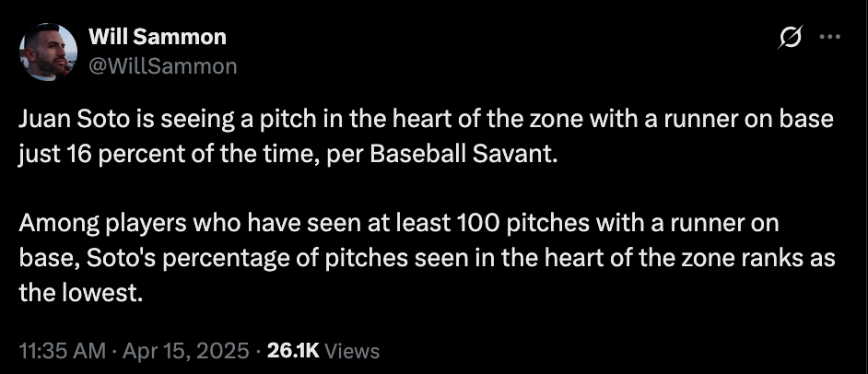
Task: Click "Soto's percentage" in the second paragraph
Action: tap(174, 259)
